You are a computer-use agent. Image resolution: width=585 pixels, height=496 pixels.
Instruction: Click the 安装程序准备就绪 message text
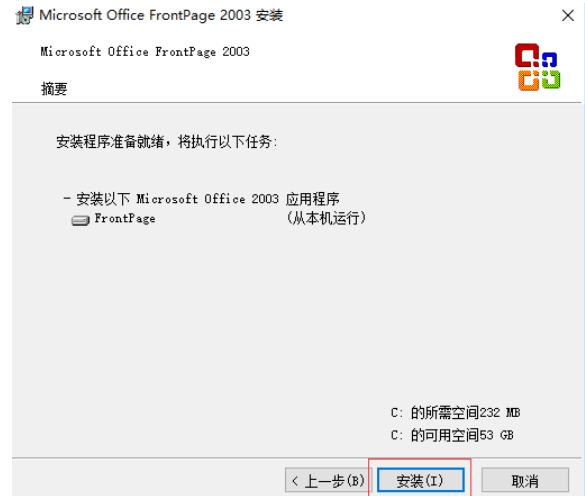167,142
